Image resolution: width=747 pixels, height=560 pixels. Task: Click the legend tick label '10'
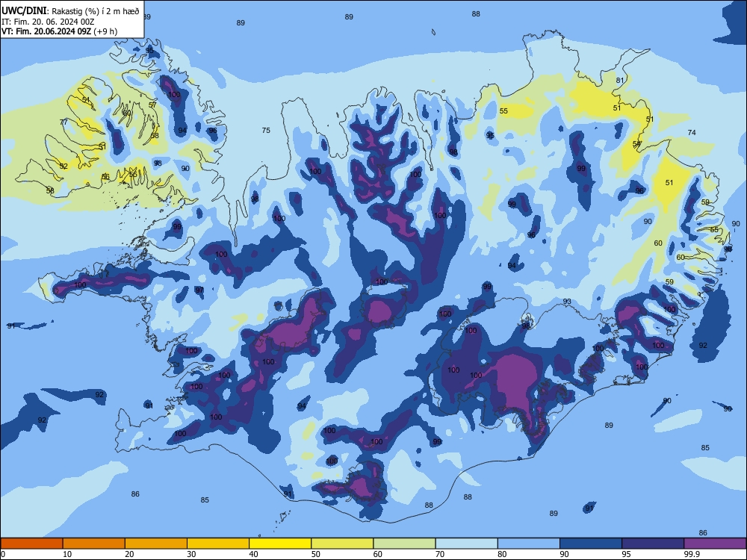tap(67, 554)
